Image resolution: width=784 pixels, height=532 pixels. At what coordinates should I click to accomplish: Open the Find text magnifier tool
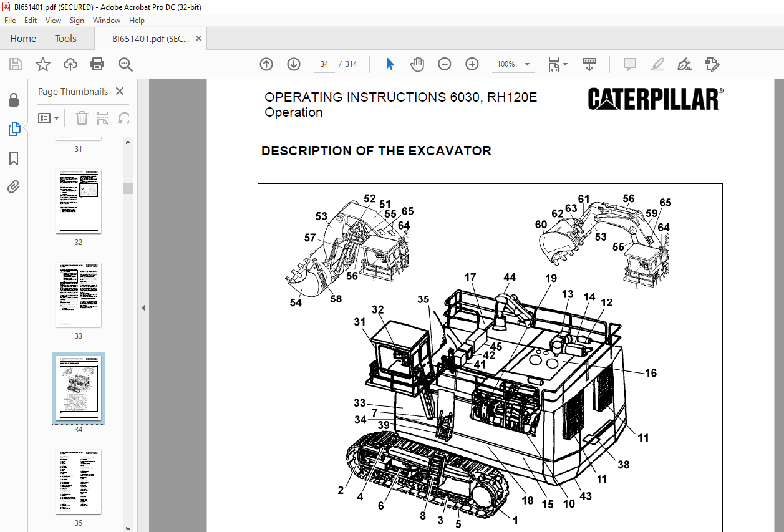(x=126, y=64)
